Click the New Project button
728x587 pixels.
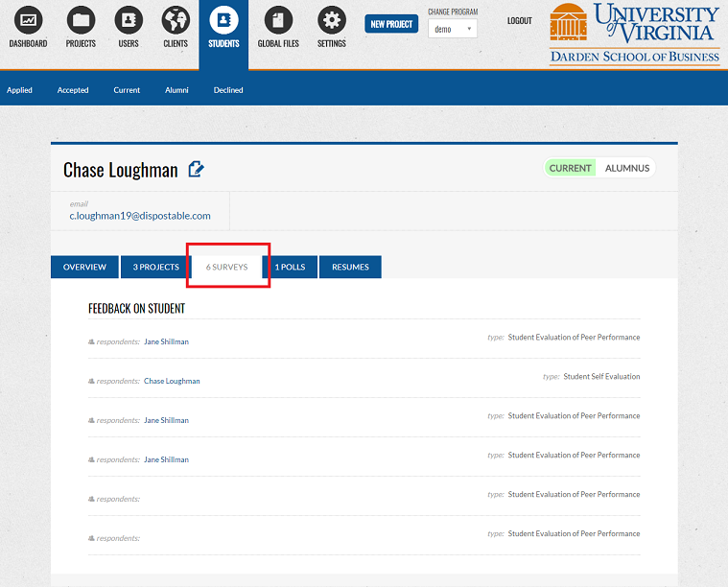[391, 24]
